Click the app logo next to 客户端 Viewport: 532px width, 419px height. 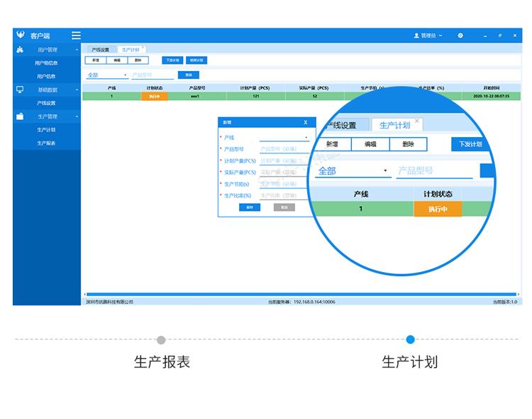tap(20, 36)
